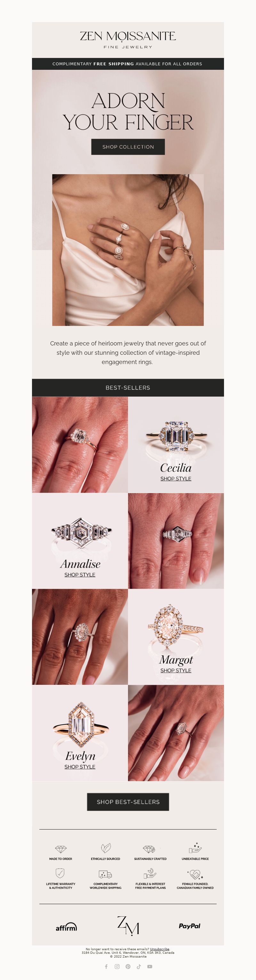Open the YouTube social icon
The height and width of the screenshot is (980, 256).
(x=150, y=966)
